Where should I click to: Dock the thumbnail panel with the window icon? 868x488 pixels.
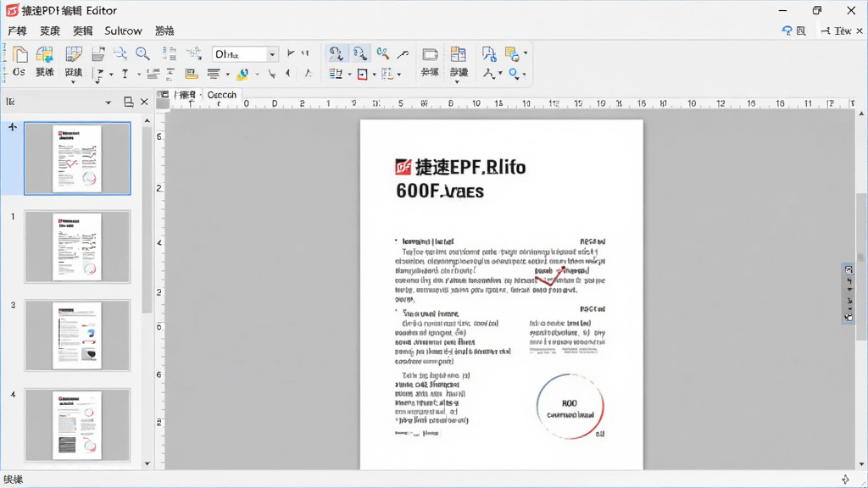pos(129,102)
